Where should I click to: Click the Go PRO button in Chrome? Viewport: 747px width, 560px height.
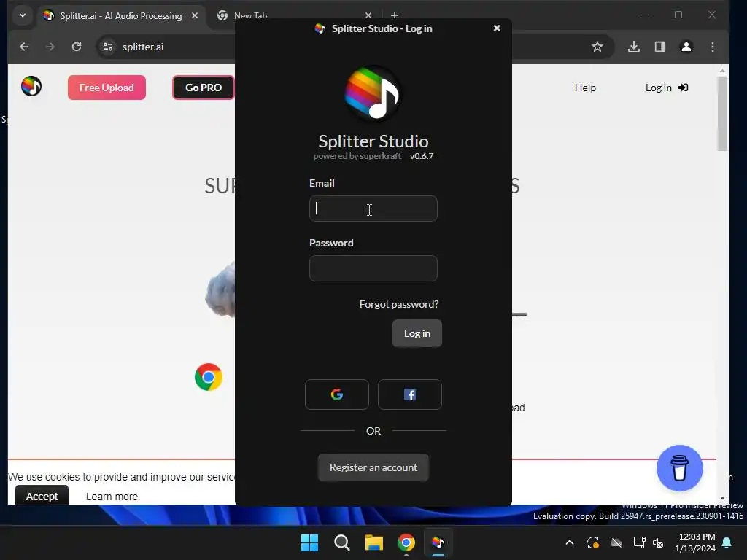(204, 87)
